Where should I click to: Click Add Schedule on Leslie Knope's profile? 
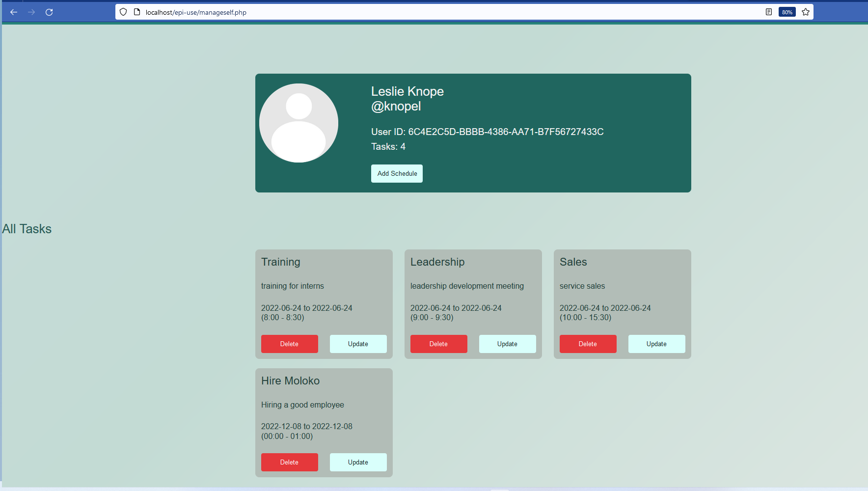(397, 173)
